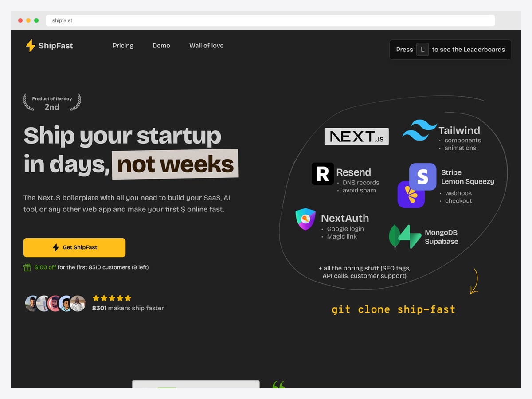Click the NextAuth shield logo

[x=305, y=219]
